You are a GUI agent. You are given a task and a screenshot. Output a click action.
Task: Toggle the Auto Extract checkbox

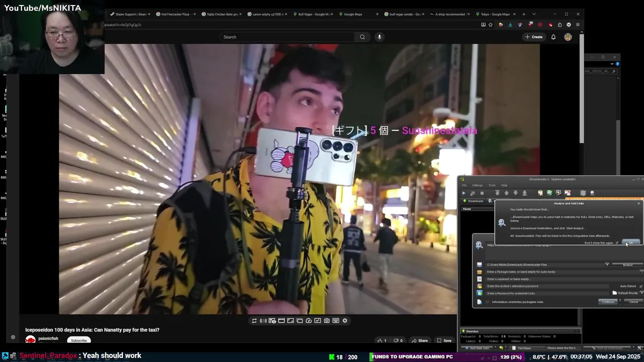(x=640, y=286)
